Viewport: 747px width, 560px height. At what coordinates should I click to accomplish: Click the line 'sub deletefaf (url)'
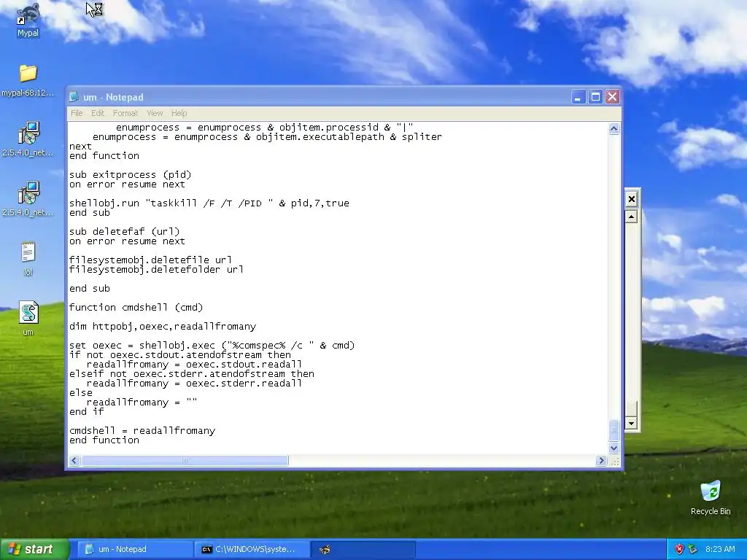[x=124, y=231]
